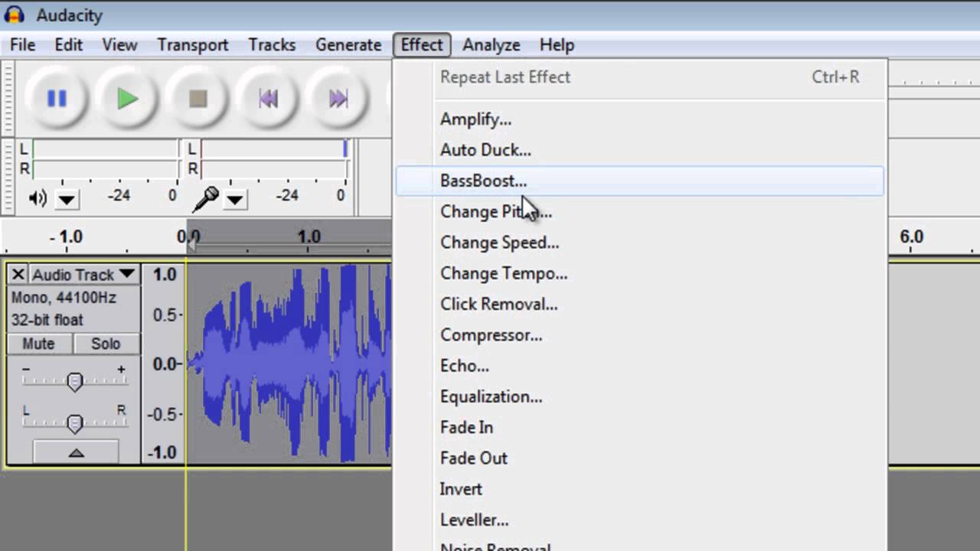Select the Auto Duck... effect

click(x=640, y=150)
